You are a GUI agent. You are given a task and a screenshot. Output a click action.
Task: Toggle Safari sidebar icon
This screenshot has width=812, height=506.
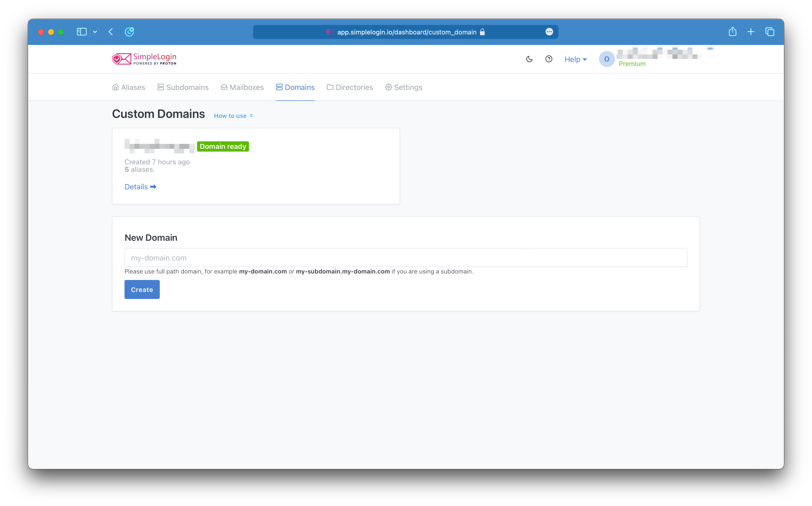point(82,32)
